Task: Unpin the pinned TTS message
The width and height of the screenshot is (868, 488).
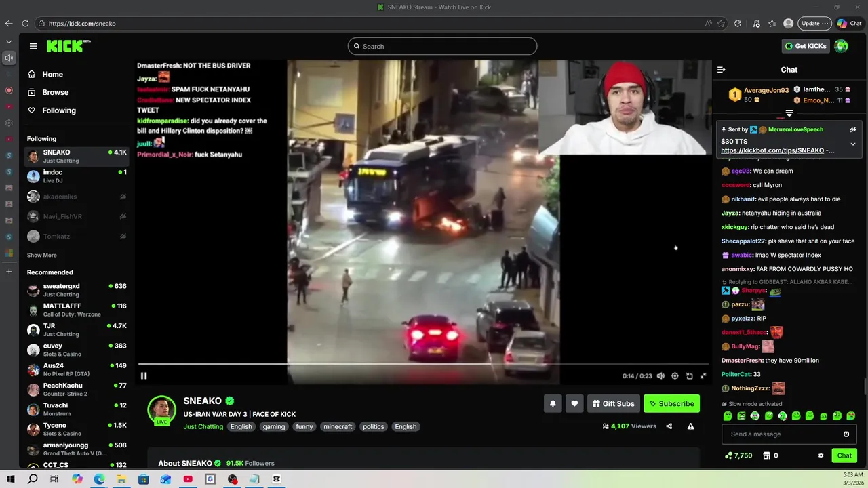Action: pos(853,129)
